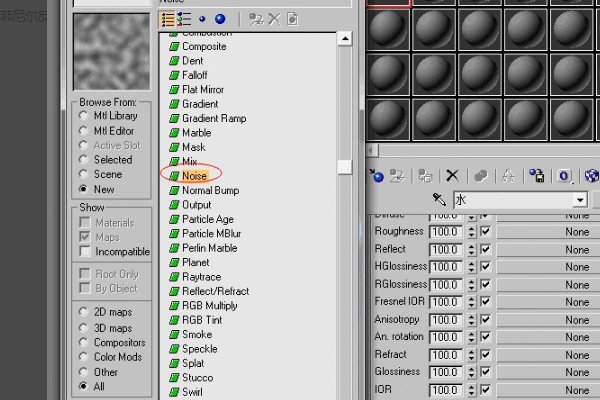The image size is (600, 400).
Task: Uncheck the Roughness map checkbox
Action: (x=486, y=231)
